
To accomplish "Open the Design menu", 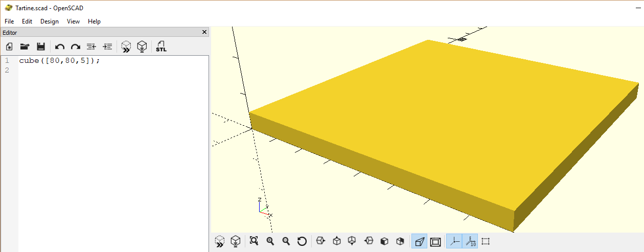I will [50, 21].
